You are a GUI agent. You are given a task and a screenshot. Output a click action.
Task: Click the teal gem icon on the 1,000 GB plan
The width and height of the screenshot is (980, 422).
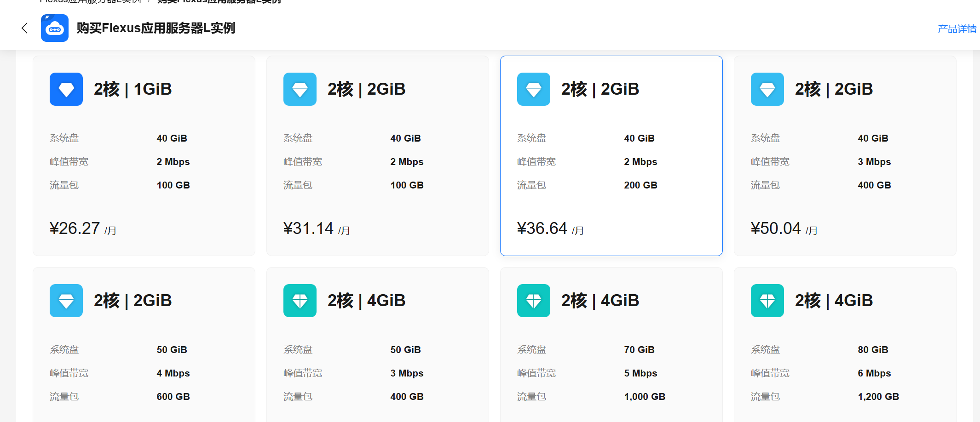click(x=534, y=301)
